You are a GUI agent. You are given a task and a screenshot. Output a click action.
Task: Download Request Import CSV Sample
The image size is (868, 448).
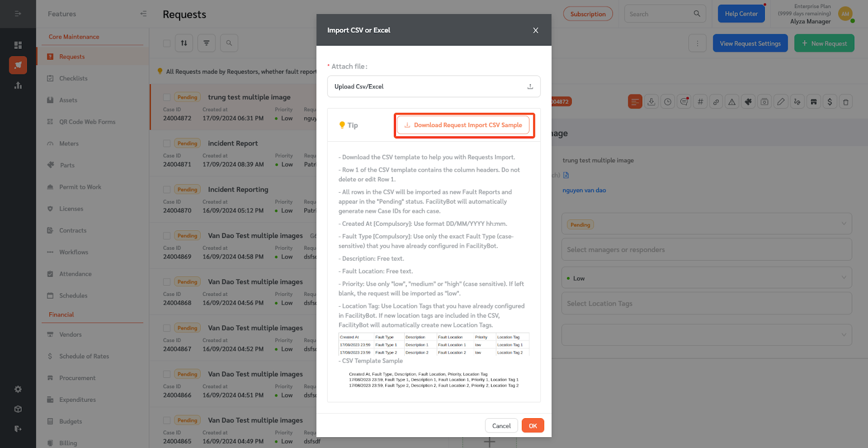point(463,125)
